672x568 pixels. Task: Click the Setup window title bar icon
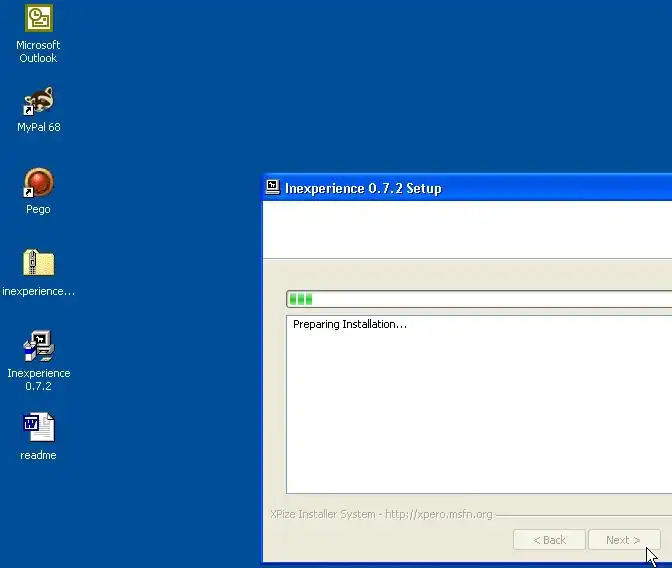(273, 187)
